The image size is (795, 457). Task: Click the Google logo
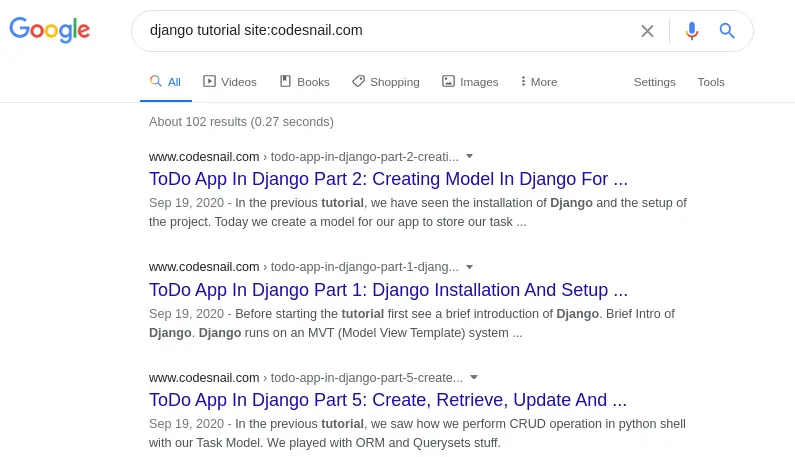(50, 30)
